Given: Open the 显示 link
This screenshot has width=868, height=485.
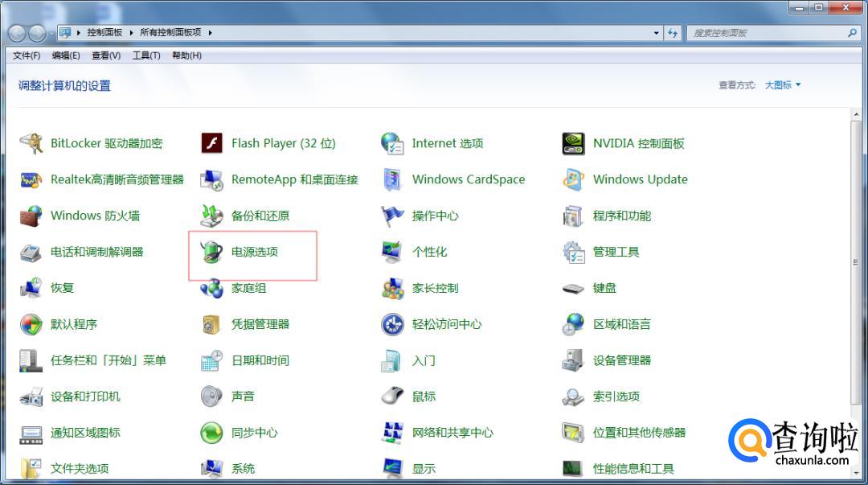Looking at the screenshot, I should point(424,469).
